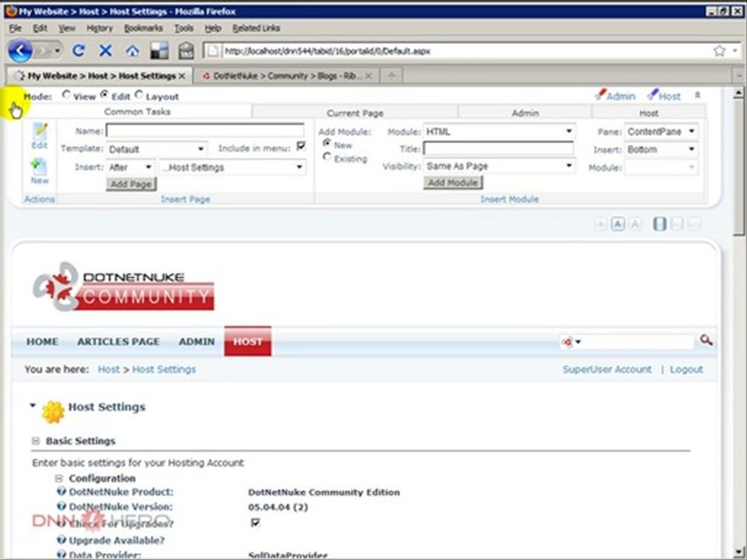This screenshot has height=560, width=747.
Task: Select the large text size A icon
Action: [x=635, y=224]
